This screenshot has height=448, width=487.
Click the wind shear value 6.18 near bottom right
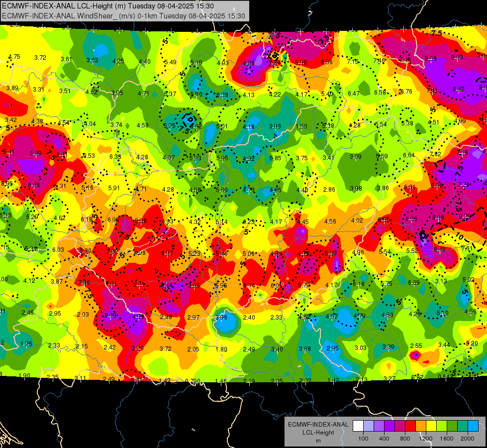pos(359,284)
